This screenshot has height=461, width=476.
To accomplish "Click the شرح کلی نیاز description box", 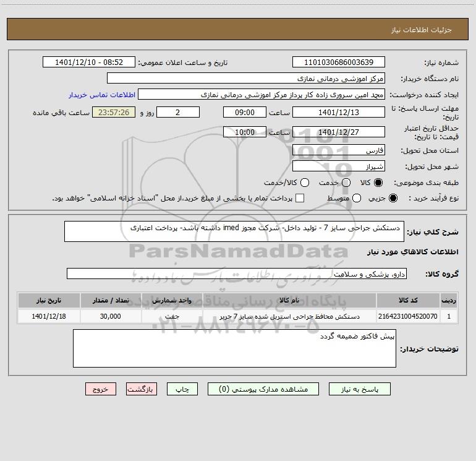I will tap(234, 231).
